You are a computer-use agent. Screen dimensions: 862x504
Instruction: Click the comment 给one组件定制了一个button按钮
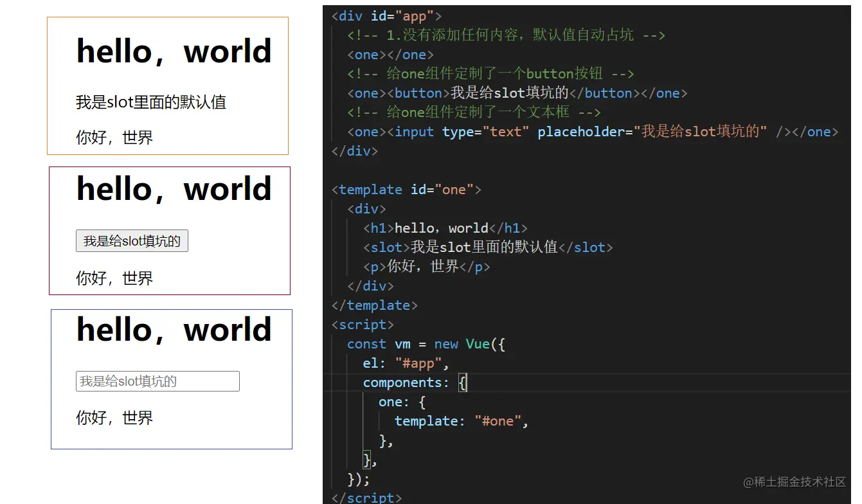(491, 74)
